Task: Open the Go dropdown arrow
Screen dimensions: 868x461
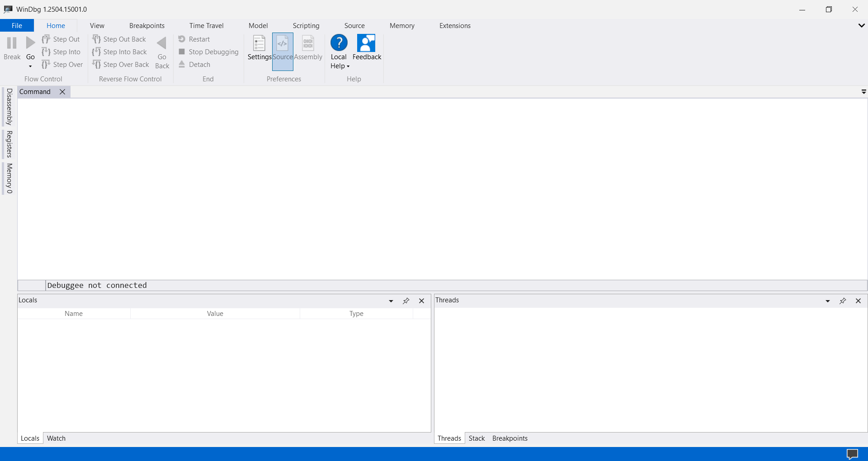Action: click(30, 66)
